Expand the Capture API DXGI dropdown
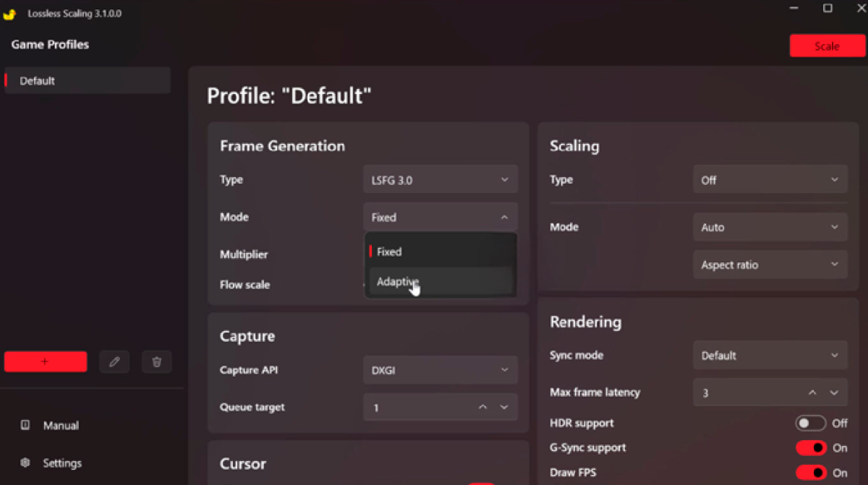The width and height of the screenshot is (868, 485). pyautogui.click(x=440, y=370)
